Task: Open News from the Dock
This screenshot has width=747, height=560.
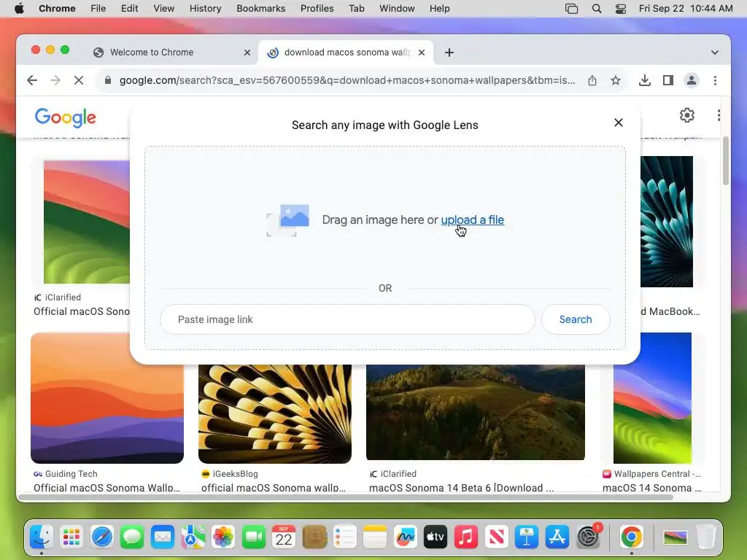Action: click(x=496, y=537)
